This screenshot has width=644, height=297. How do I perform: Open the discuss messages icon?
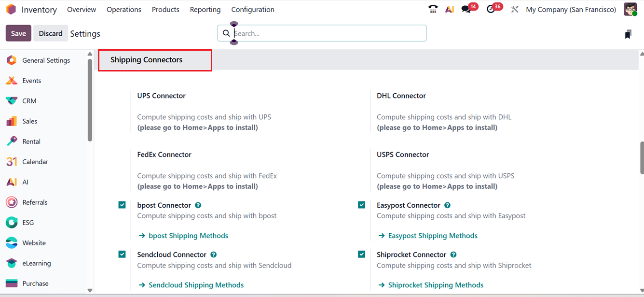pos(466,9)
